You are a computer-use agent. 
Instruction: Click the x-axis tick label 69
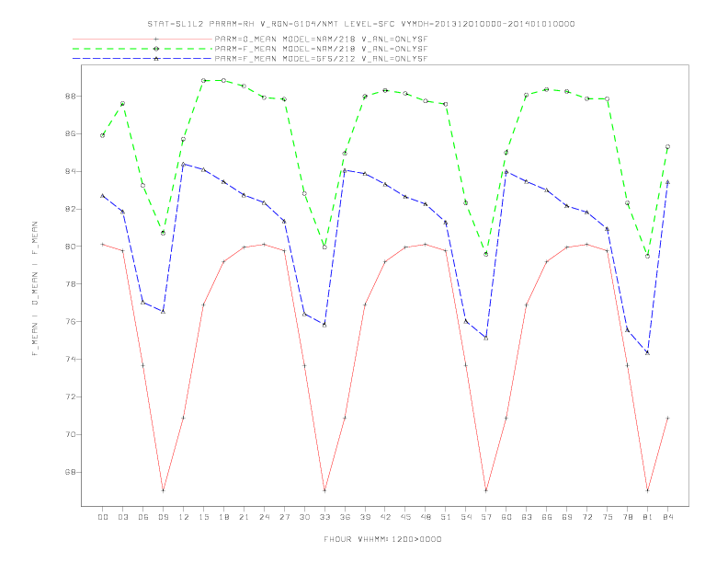tap(567, 517)
